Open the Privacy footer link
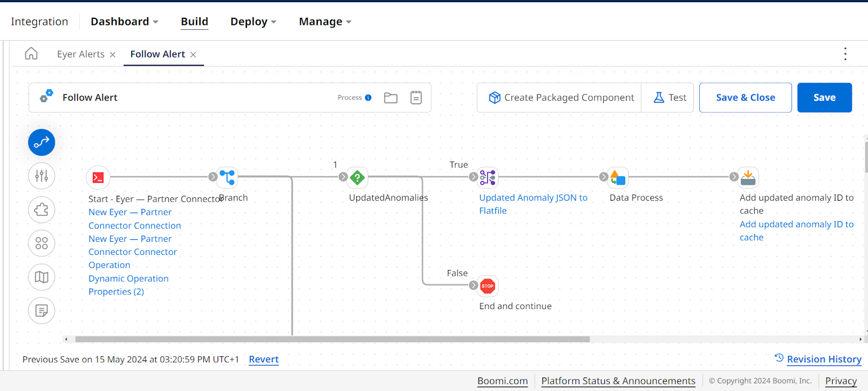Viewport: 868px width, 391px height. [841, 381]
